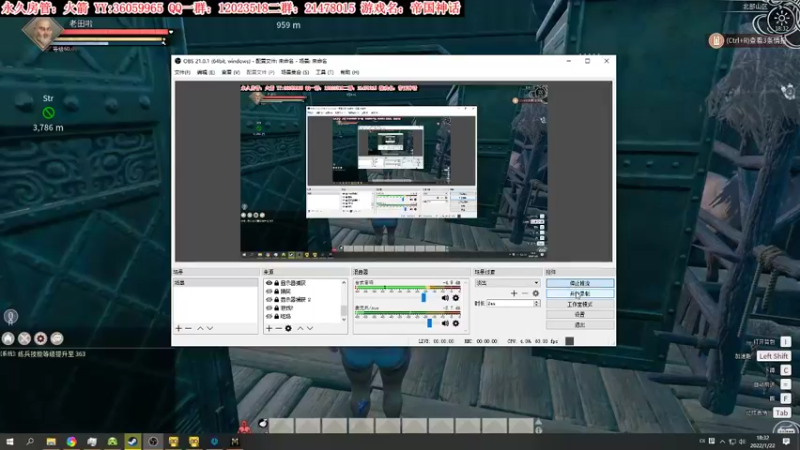Screen dimensions: 800x450
Task: Open View menu in OBS
Action: 230,72
